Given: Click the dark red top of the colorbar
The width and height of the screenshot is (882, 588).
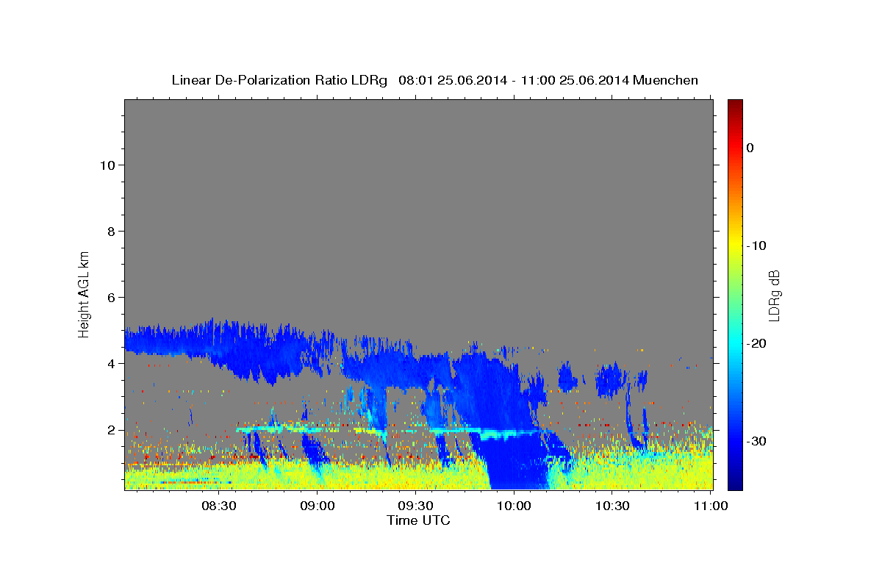Looking at the screenshot, I should (735, 105).
